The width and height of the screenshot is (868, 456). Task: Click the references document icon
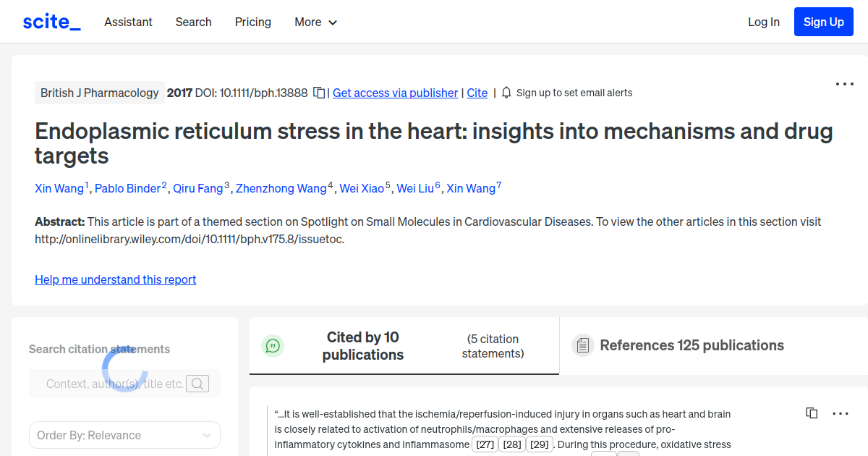(x=582, y=345)
